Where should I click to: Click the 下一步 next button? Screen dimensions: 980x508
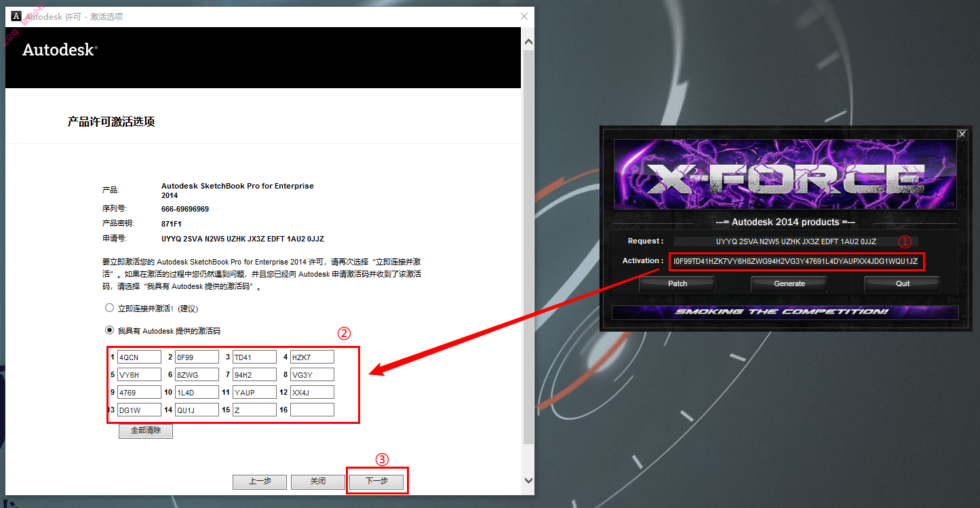[x=376, y=482]
